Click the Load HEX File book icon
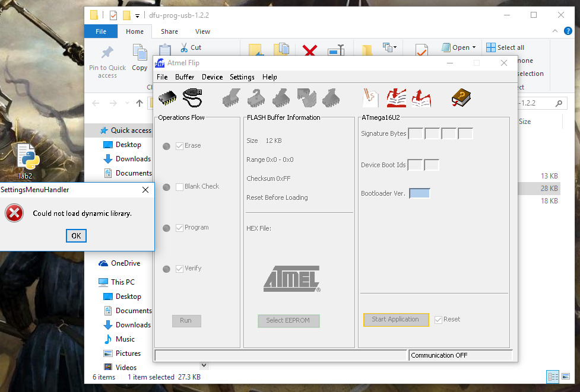This screenshot has height=392, width=580. pyautogui.click(x=397, y=98)
